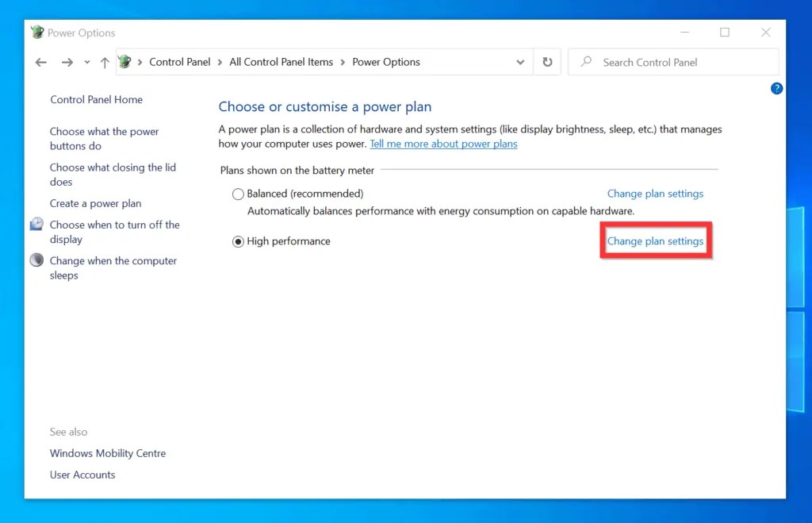Click the back navigation arrow
Screen dimensions: 812x523
40,62
